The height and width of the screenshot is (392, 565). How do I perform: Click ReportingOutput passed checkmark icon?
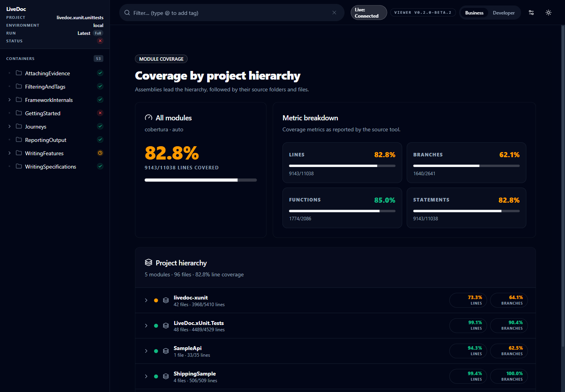[x=100, y=140]
